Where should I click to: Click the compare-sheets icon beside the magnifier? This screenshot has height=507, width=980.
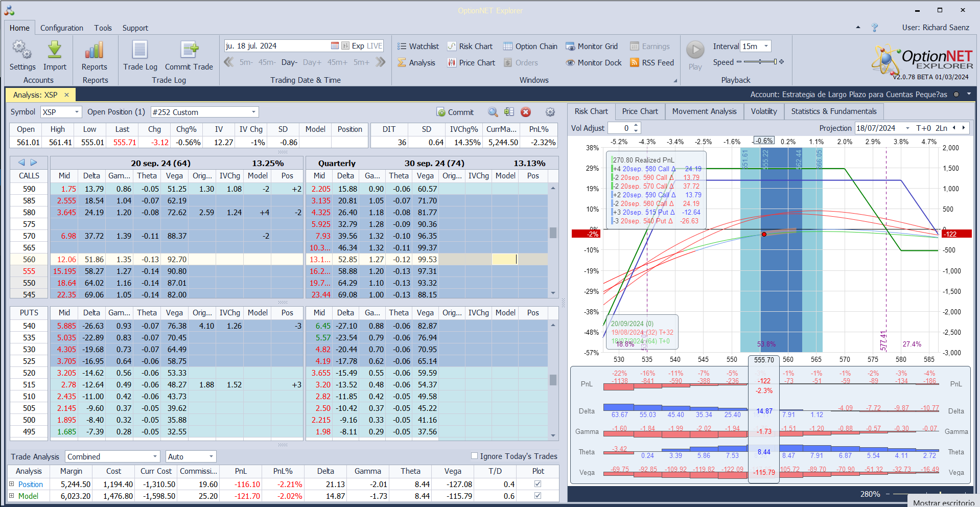pos(509,112)
